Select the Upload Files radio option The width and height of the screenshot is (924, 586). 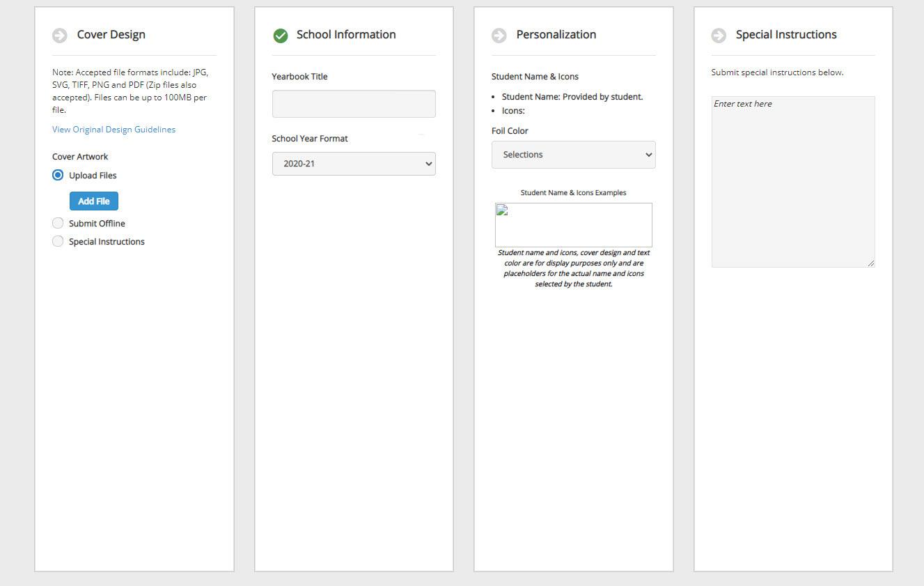tap(58, 175)
